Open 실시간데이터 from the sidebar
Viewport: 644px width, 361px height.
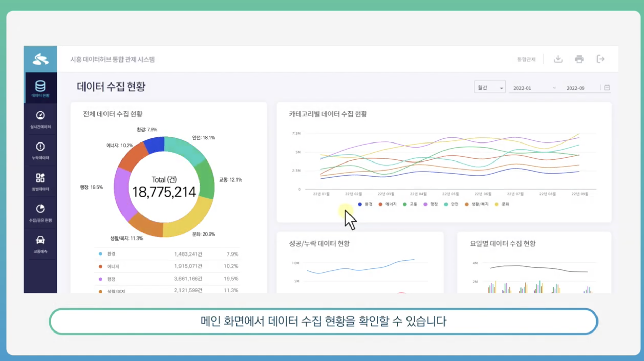pyautogui.click(x=40, y=119)
